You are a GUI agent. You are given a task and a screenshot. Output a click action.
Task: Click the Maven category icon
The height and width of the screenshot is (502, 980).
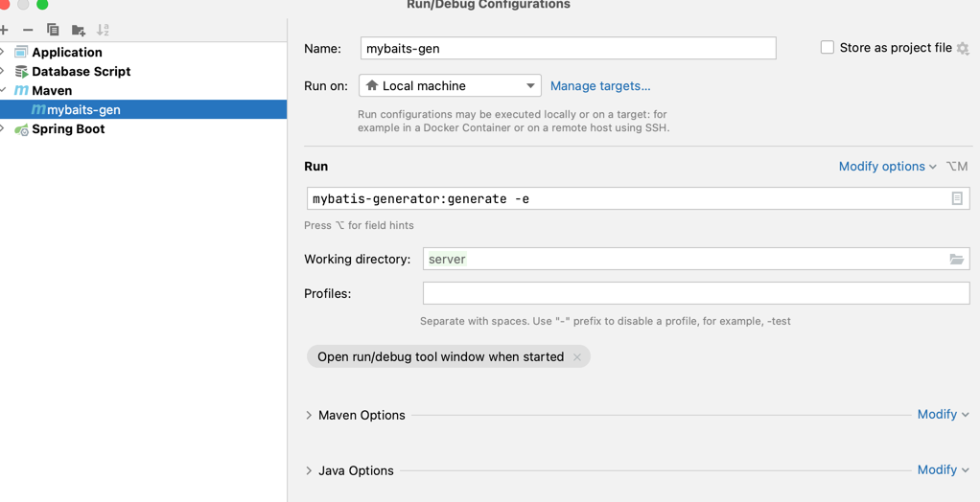pos(21,91)
